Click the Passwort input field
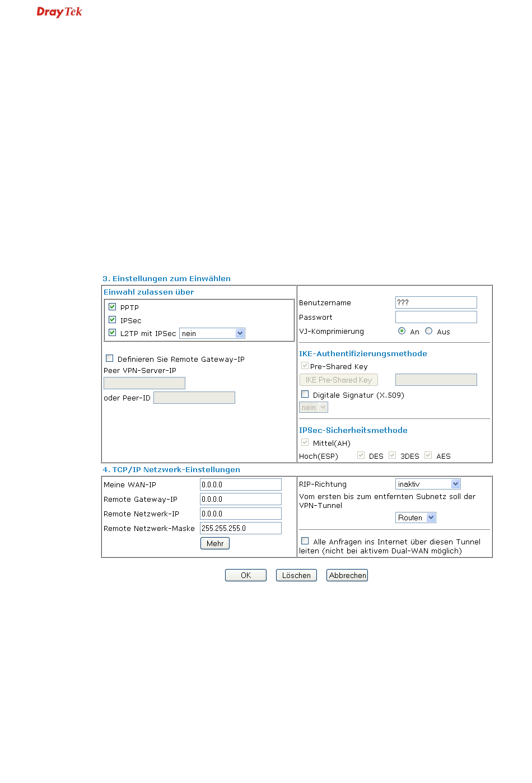Image resolution: width=532 pixels, height=783 pixels. tap(436, 317)
